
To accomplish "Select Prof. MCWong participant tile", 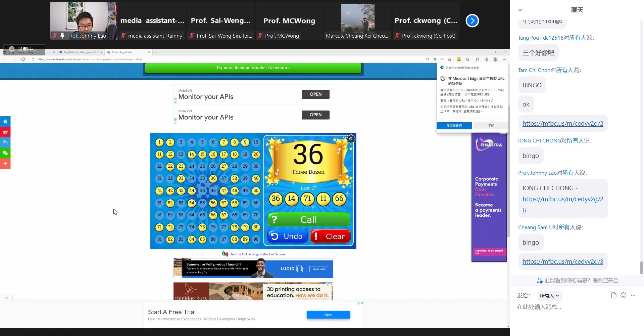I will point(289,20).
